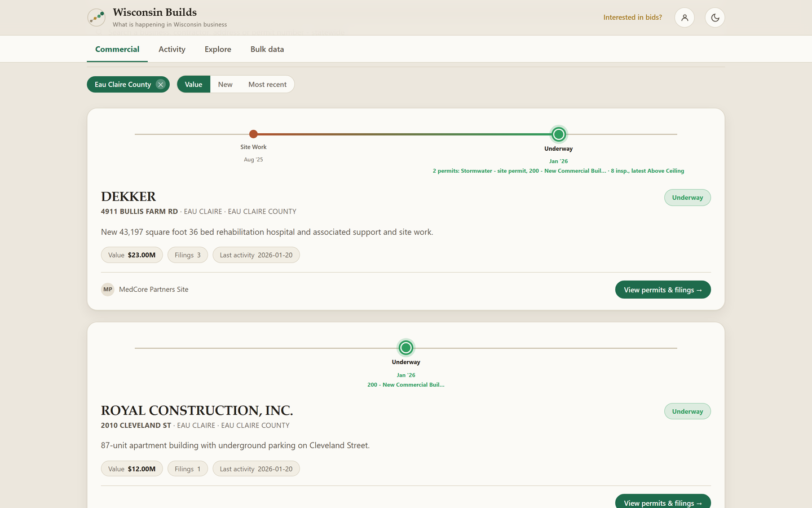
Task: Click the 200 - New Commercial Buil... label under Royal
Action: tap(406, 385)
